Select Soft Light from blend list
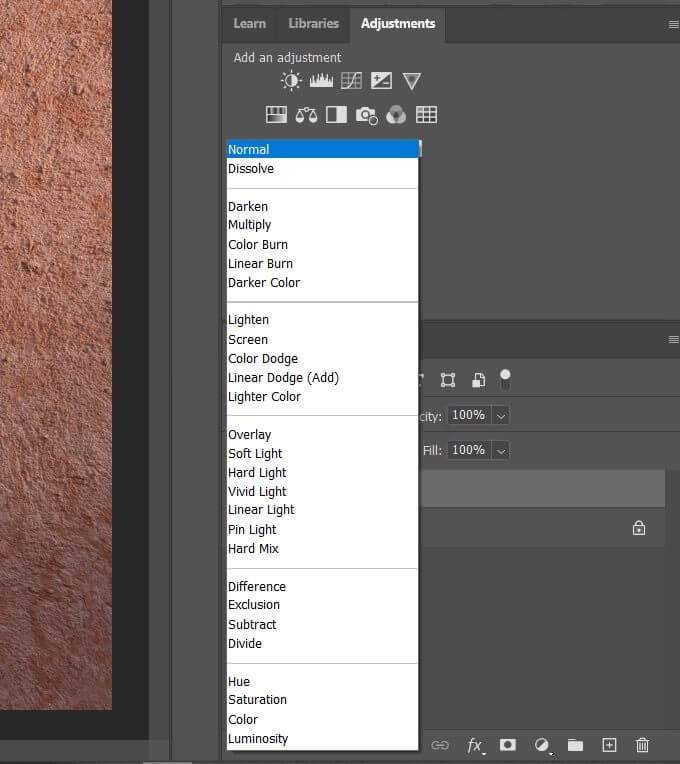Image resolution: width=680 pixels, height=764 pixels. (x=256, y=454)
